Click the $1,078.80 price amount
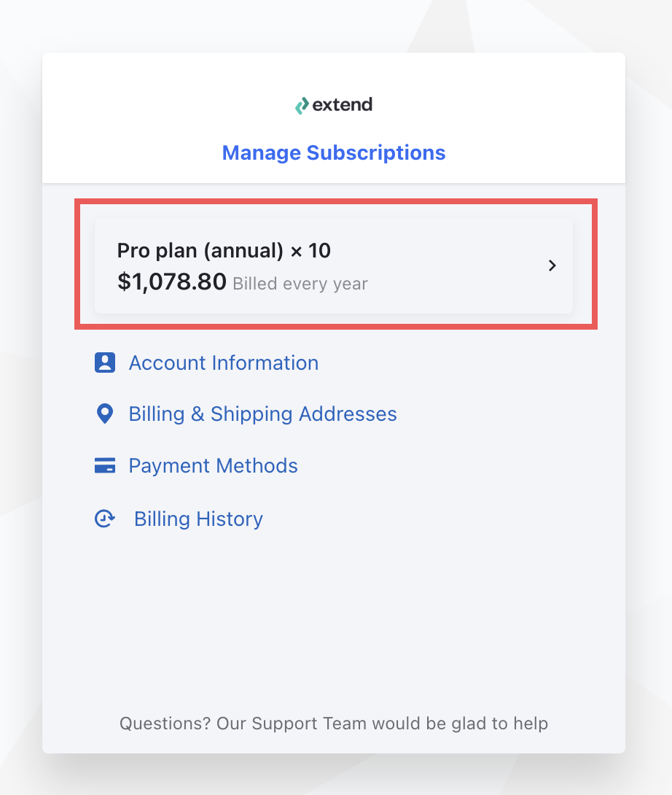Image resolution: width=672 pixels, height=795 pixels. point(172,282)
